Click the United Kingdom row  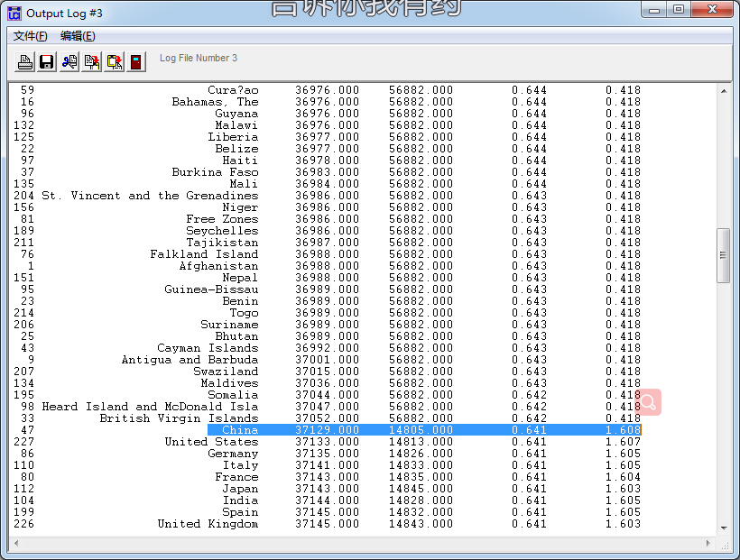coord(208,524)
